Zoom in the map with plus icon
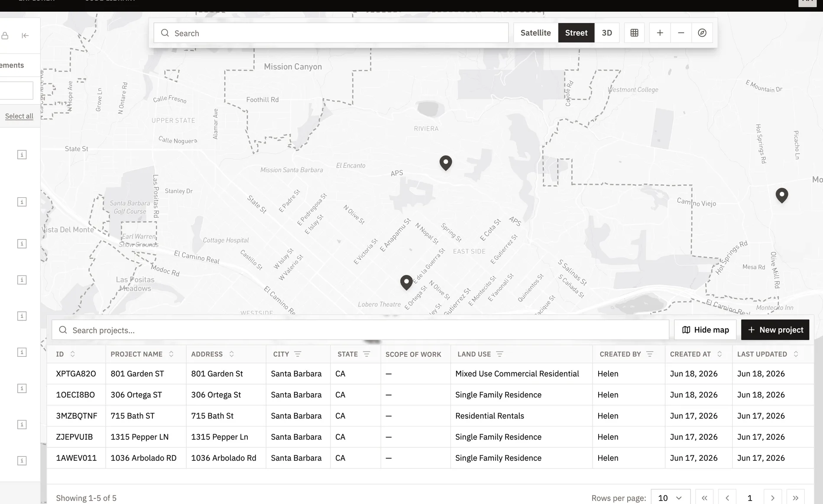 pyautogui.click(x=660, y=33)
